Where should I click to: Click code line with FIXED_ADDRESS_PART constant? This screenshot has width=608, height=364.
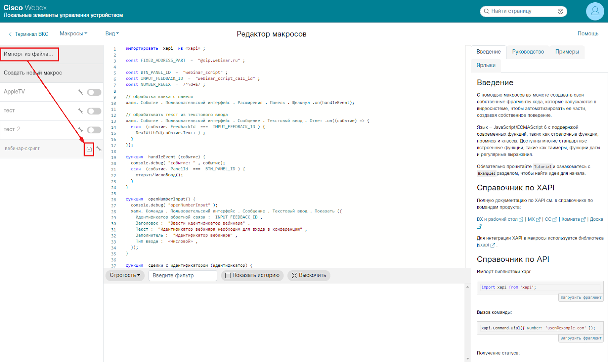(x=185, y=60)
